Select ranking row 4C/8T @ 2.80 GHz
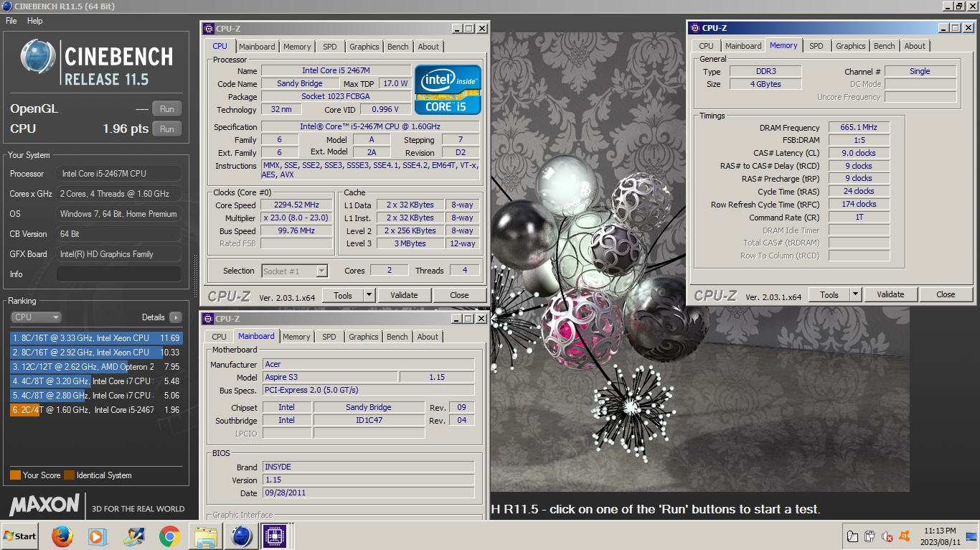Viewport: 980px width, 550px height. pos(96,396)
